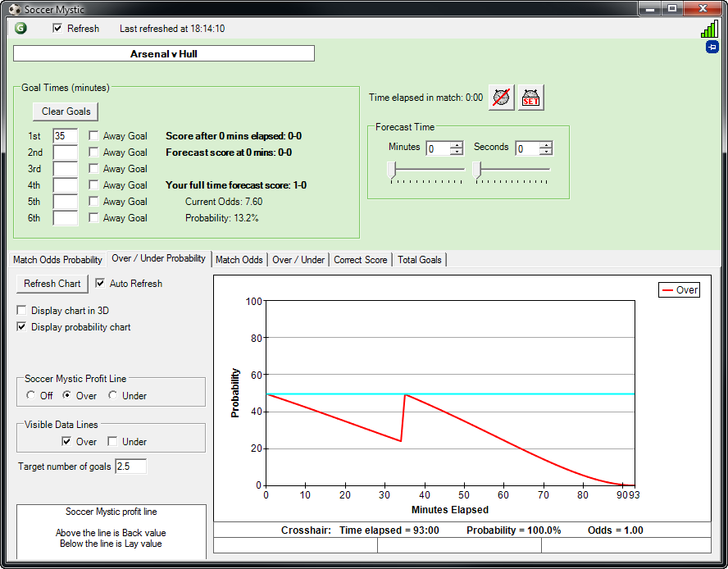This screenshot has height=569, width=728.
Task: Click the forecast Seconds value field
Action: pos(528,148)
